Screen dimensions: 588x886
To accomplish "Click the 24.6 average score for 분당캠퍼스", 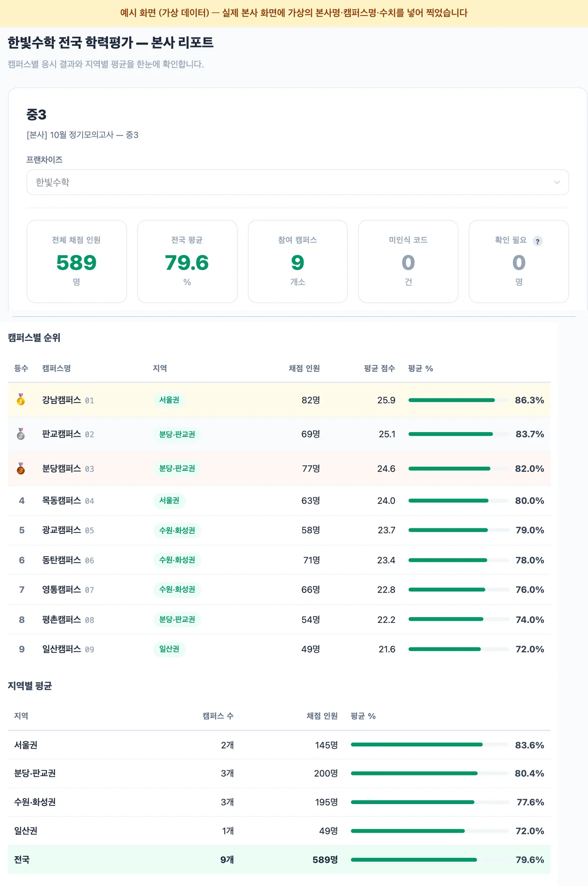I will pyautogui.click(x=386, y=468).
